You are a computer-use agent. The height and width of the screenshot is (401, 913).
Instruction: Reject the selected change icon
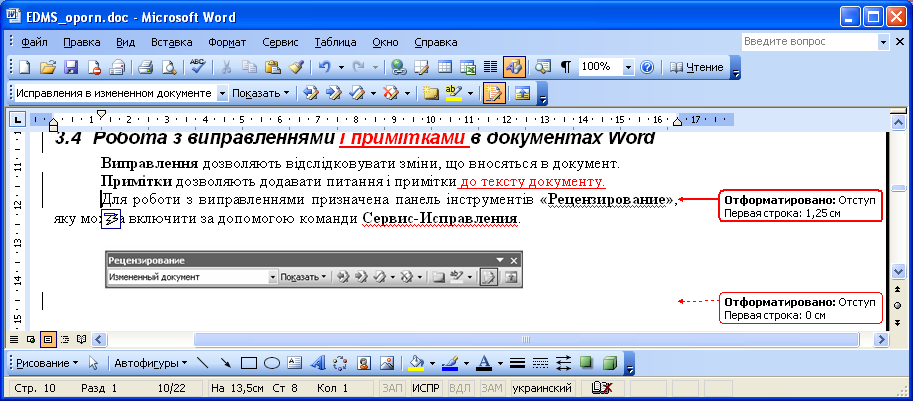tap(390, 93)
